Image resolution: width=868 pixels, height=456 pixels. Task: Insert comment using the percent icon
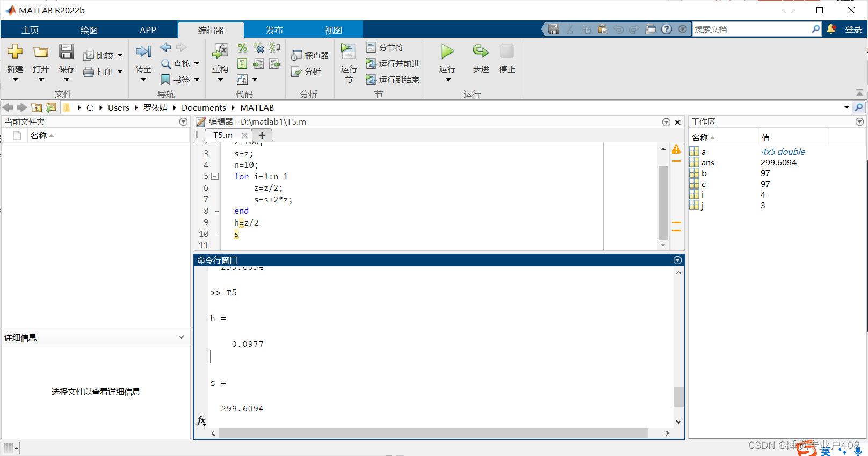click(x=242, y=48)
